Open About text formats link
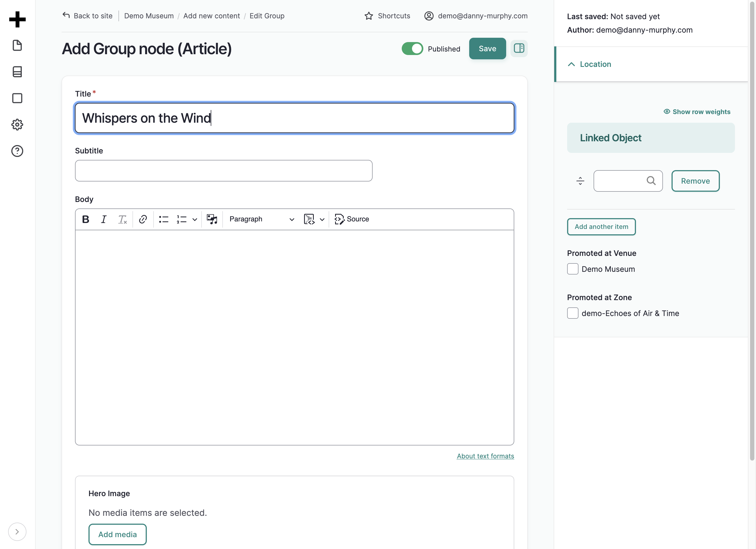Screen dimensions: 756x549 485,456
